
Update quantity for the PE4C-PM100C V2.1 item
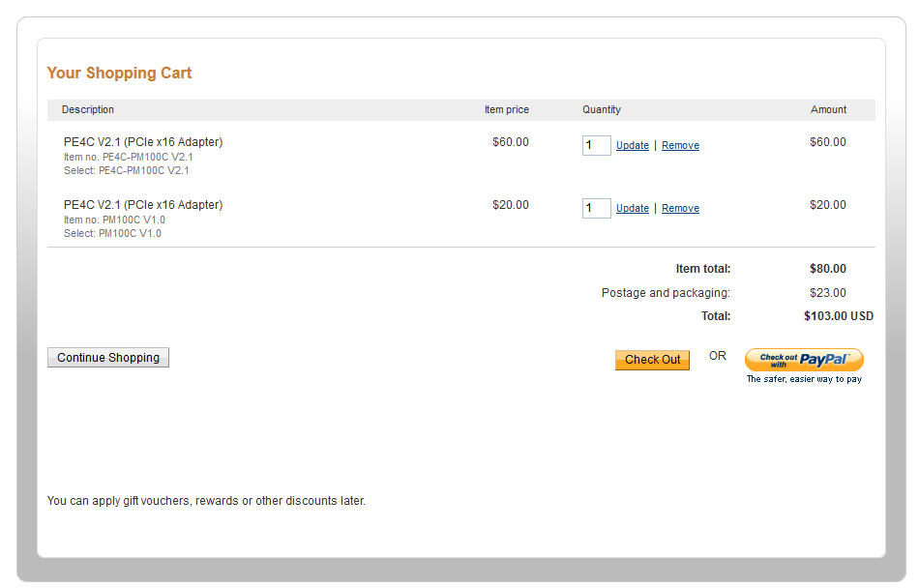click(x=633, y=145)
